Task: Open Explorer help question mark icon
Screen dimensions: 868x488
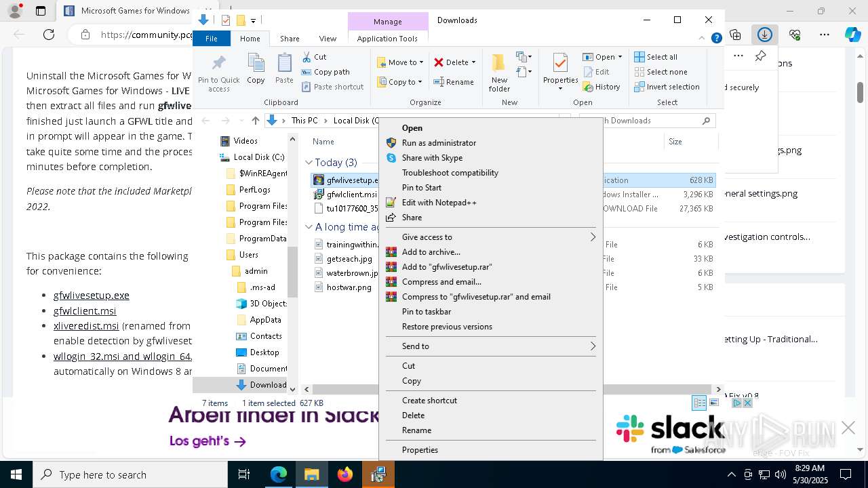Action: (716, 39)
